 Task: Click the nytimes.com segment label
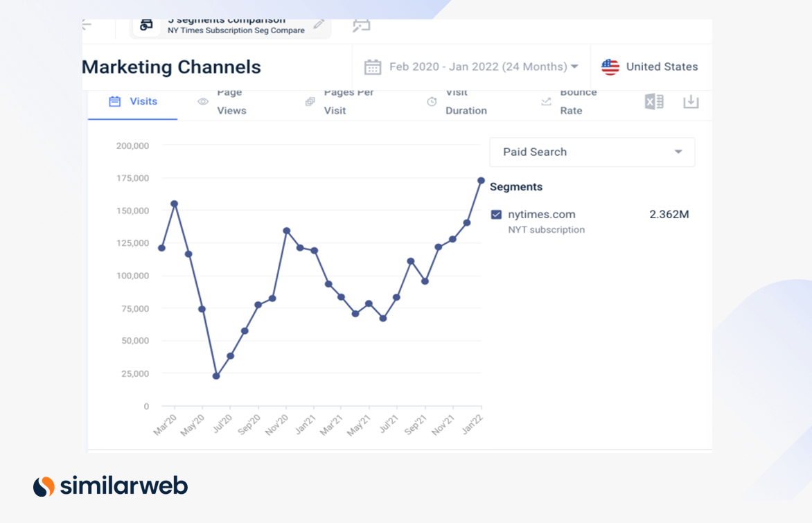coord(542,214)
